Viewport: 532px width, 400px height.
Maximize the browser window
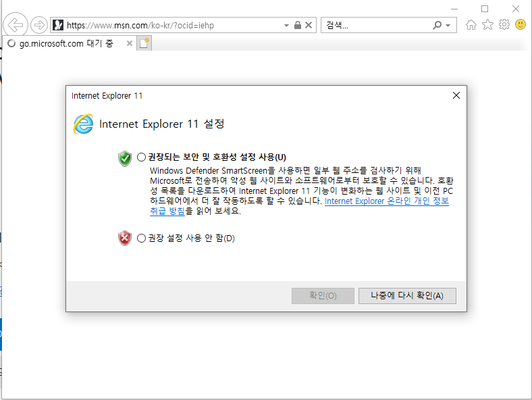(485, 9)
